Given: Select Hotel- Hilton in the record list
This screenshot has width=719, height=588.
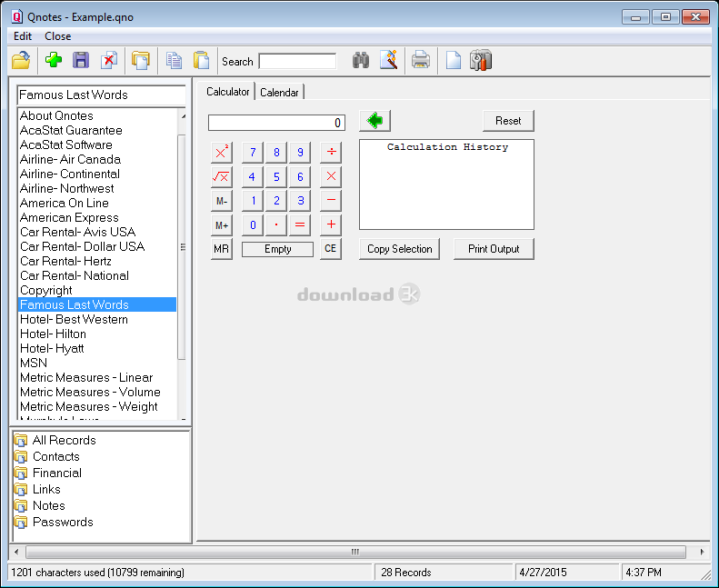Looking at the screenshot, I should pyautogui.click(x=53, y=334).
